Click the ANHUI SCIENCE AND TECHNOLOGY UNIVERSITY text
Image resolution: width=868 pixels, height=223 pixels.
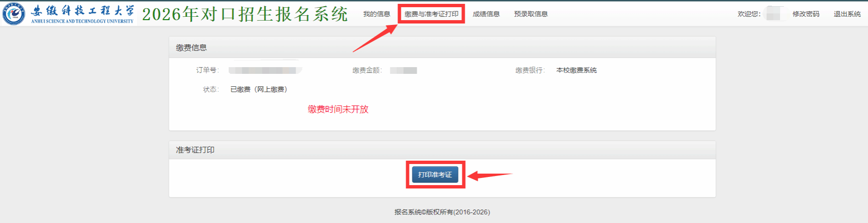pyautogui.click(x=82, y=21)
